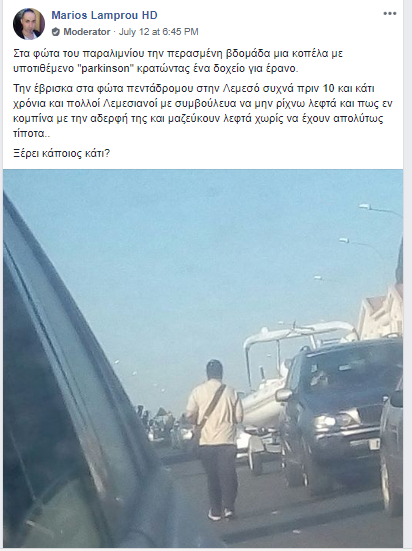412x551 pixels.
Task: Click the pedestrian's white sneakers
Action: tap(220, 514)
